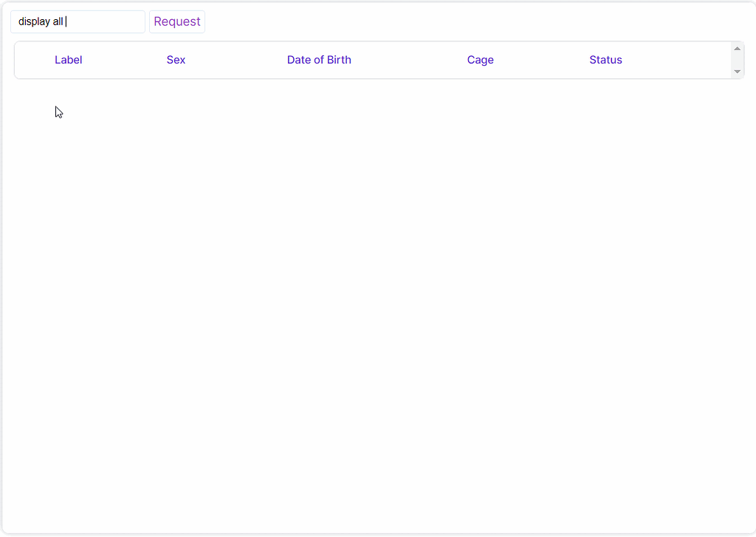Click the Cage column header
Image resolution: width=756 pixels, height=537 pixels.
tap(480, 60)
